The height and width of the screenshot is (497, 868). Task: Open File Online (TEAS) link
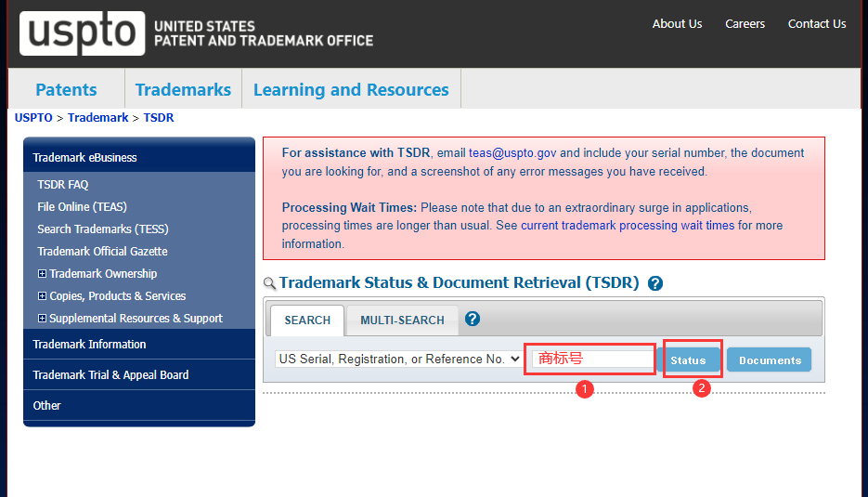point(82,206)
